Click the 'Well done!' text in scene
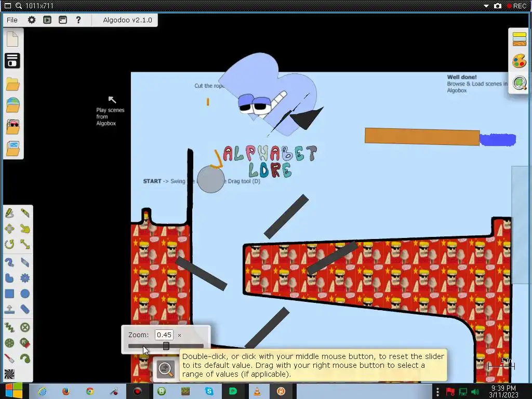This screenshot has height=399, width=532. (x=462, y=77)
